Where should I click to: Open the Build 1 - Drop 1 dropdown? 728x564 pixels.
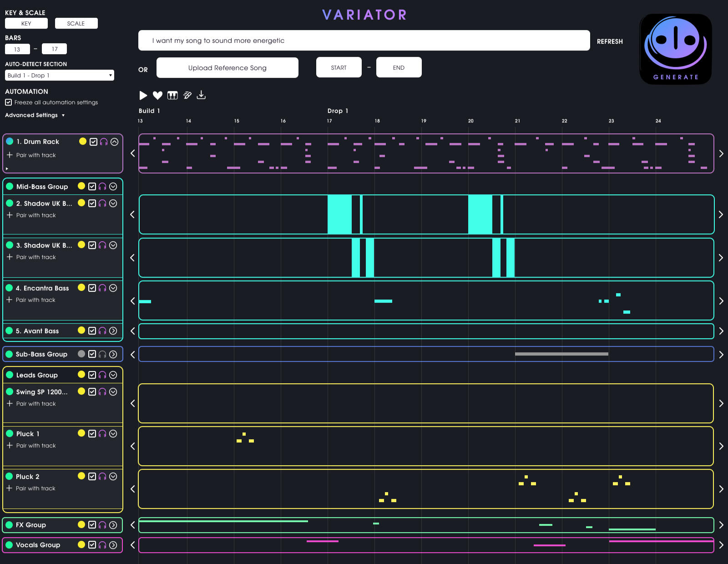click(60, 76)
